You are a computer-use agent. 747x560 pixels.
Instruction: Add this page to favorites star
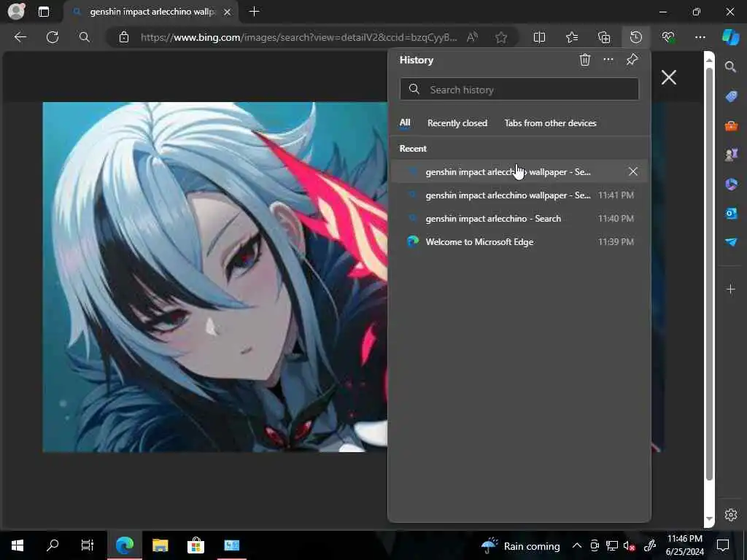[x=500, y=37]
